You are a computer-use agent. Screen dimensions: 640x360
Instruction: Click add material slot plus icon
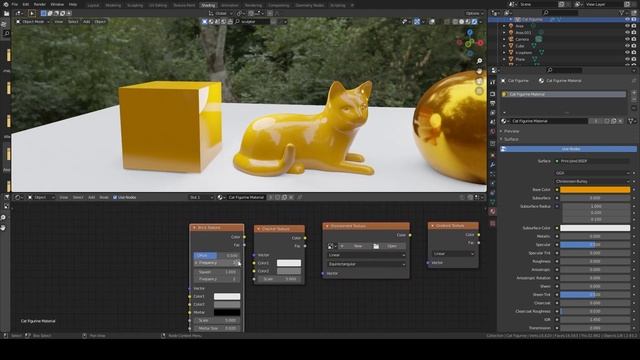tap(634, 93)
